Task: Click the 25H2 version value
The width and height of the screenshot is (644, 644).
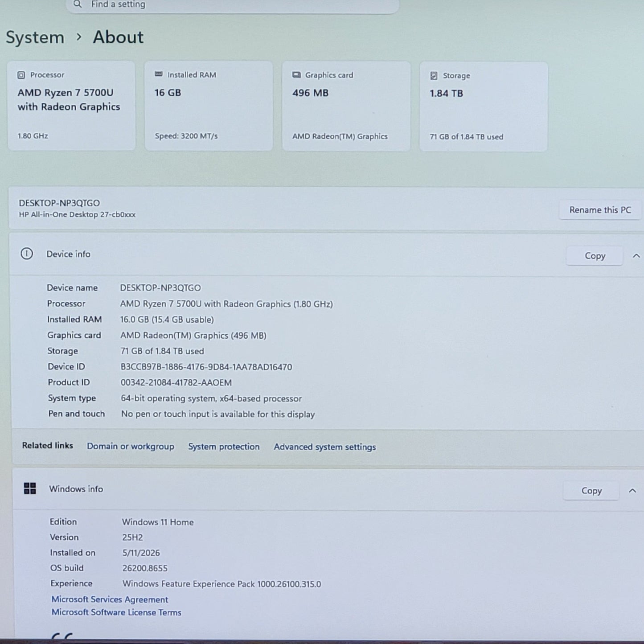Action: click(132, 537)
